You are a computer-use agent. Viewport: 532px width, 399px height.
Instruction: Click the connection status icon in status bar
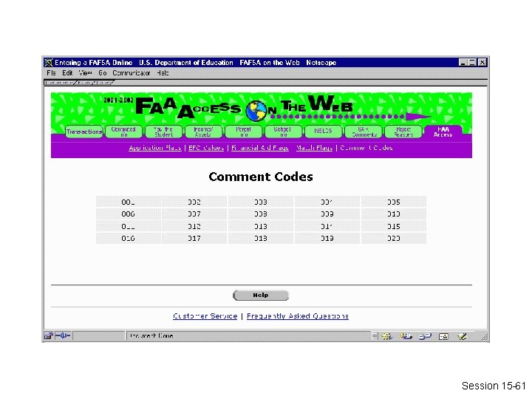click(62, 336)
